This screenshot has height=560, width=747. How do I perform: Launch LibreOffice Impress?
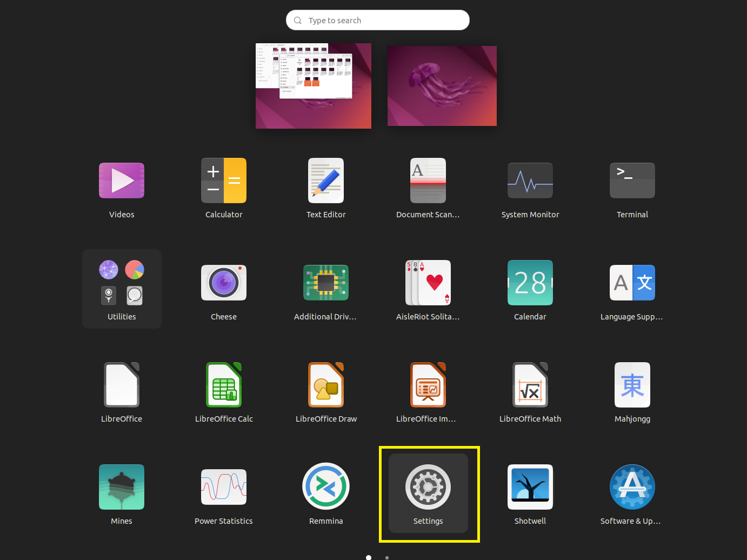coord(428,385)
